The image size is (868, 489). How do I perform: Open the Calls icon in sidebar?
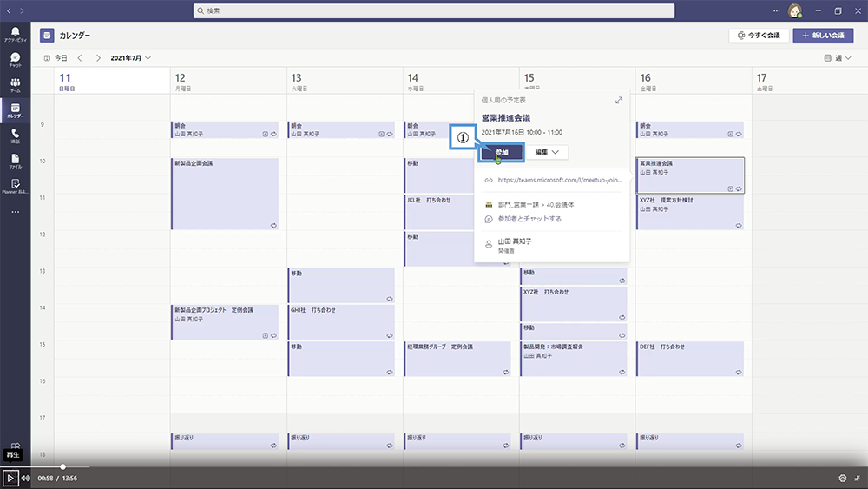(x=15, y=135)
